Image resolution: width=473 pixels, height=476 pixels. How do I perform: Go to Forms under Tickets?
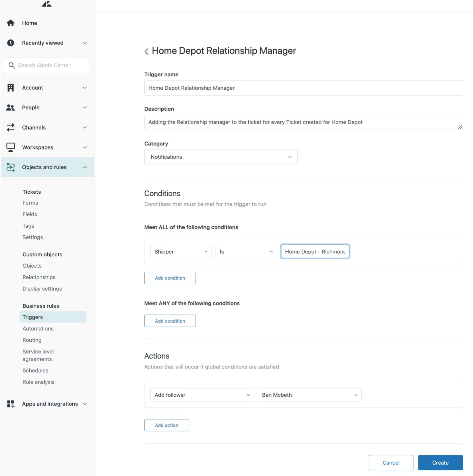[30, 203]
